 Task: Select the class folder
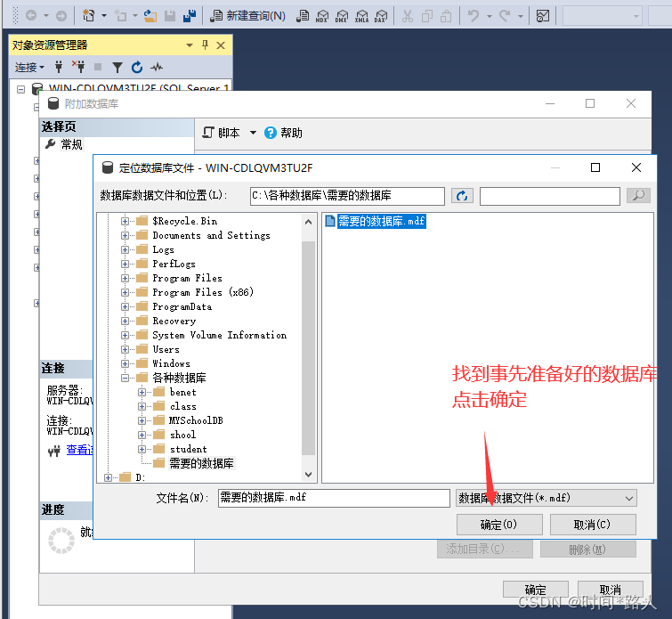183,406
